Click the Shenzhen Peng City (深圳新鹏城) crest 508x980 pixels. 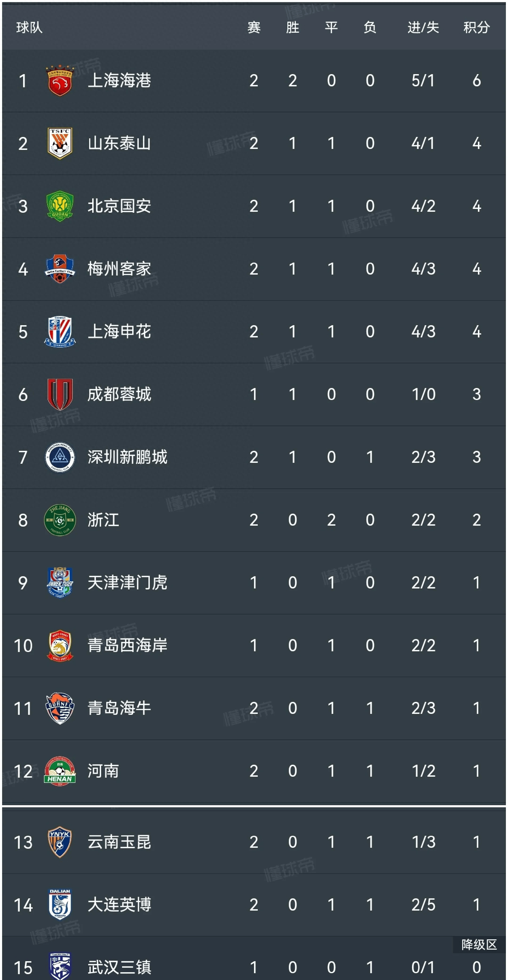point(60,457)
